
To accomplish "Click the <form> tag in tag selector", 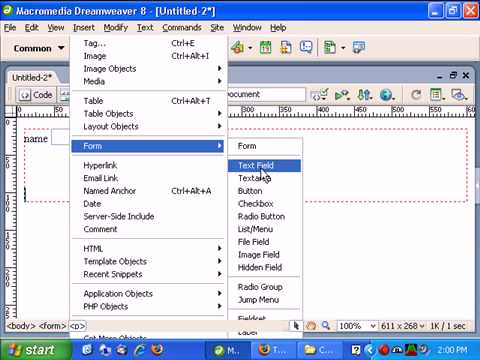I will [x=52, y=326].
